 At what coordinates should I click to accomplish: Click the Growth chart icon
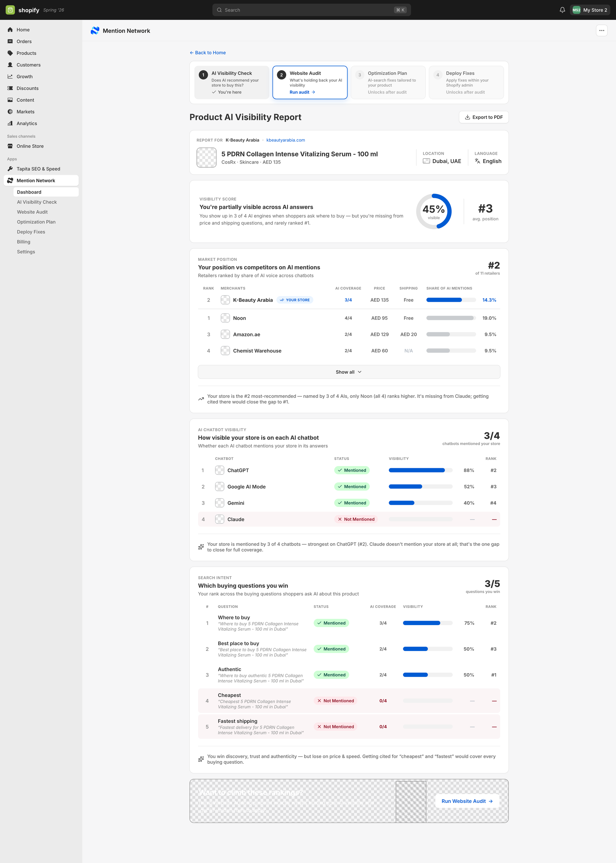[x=10, y=77]
